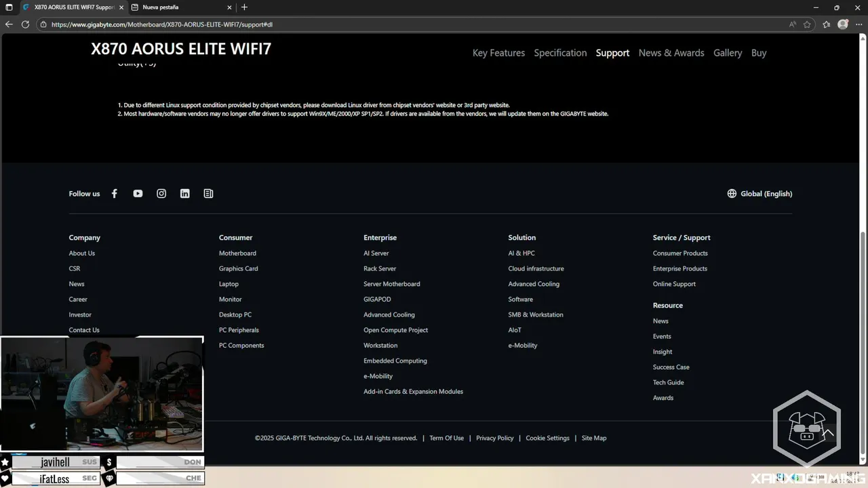This screenshot has height=488, width=868.
Task: Open the Tech Guide link
Action: pyautogui.click(x=669, y=382)
